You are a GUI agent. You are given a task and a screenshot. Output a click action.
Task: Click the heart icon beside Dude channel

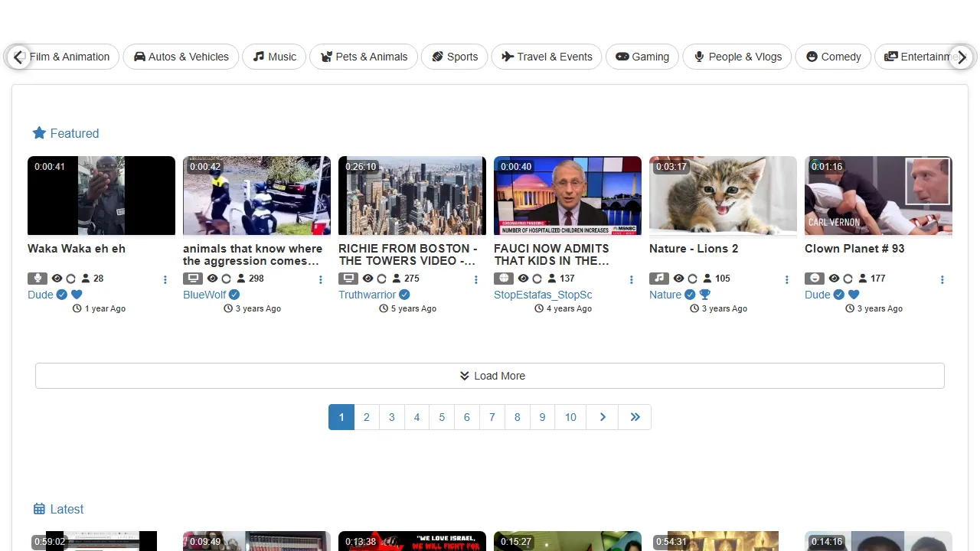click(x=76, y=295)
